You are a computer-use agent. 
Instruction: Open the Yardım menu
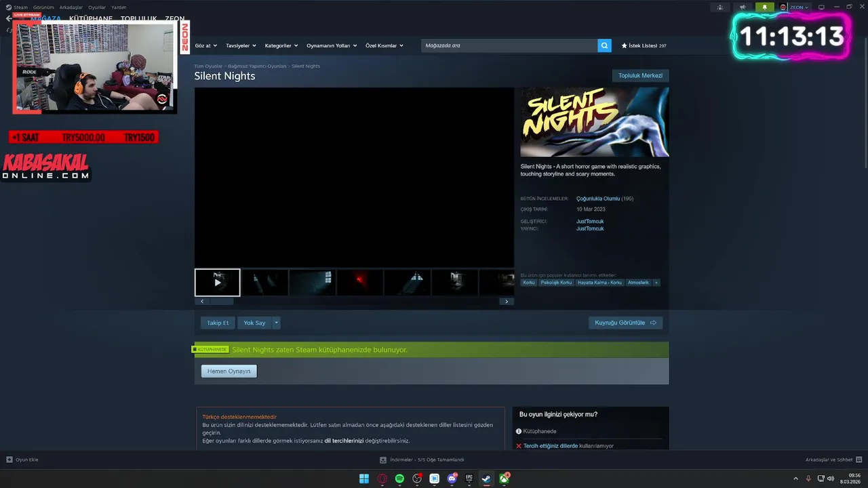[x=119, y=7]
